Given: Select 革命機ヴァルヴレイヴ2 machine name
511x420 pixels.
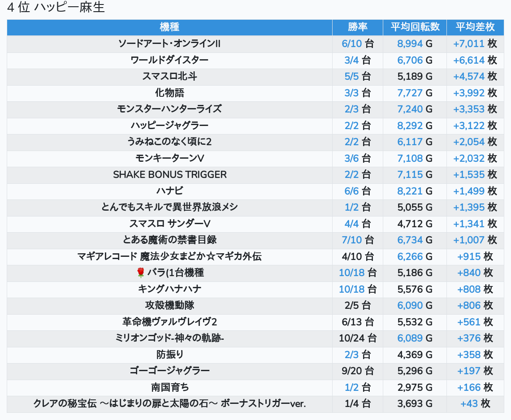Looking at the screenshot, I should (169, 322).
